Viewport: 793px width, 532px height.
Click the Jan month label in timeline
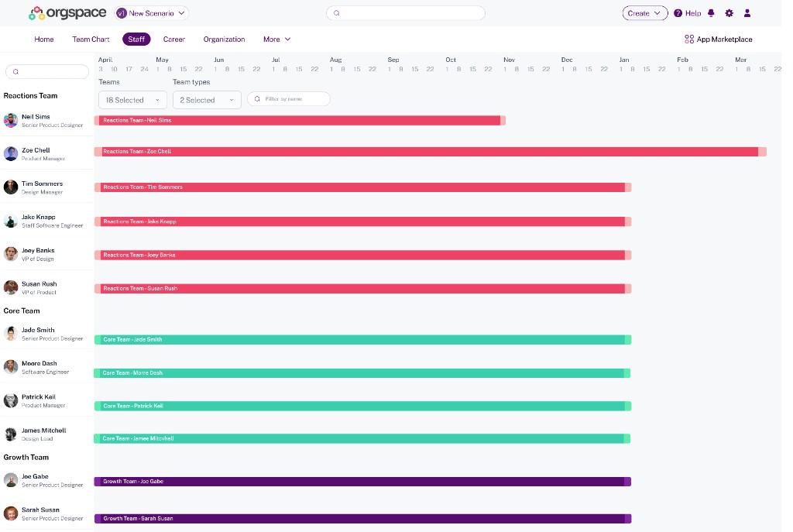tap(624, 60)
